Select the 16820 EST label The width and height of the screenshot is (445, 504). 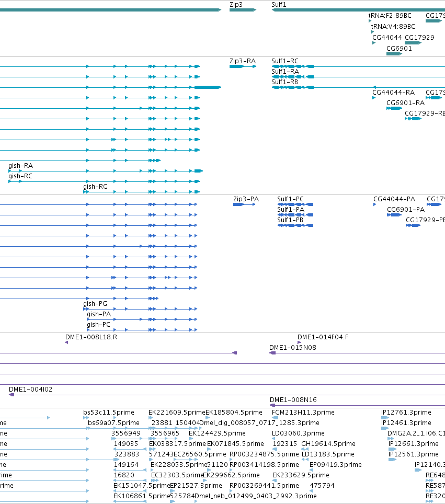coord(124,475)
